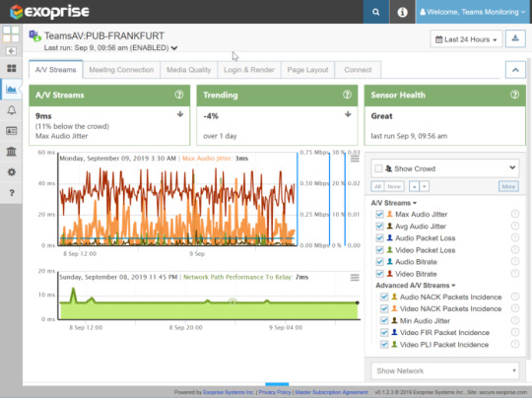Open the top chart hamburger menu

(355, 159)
